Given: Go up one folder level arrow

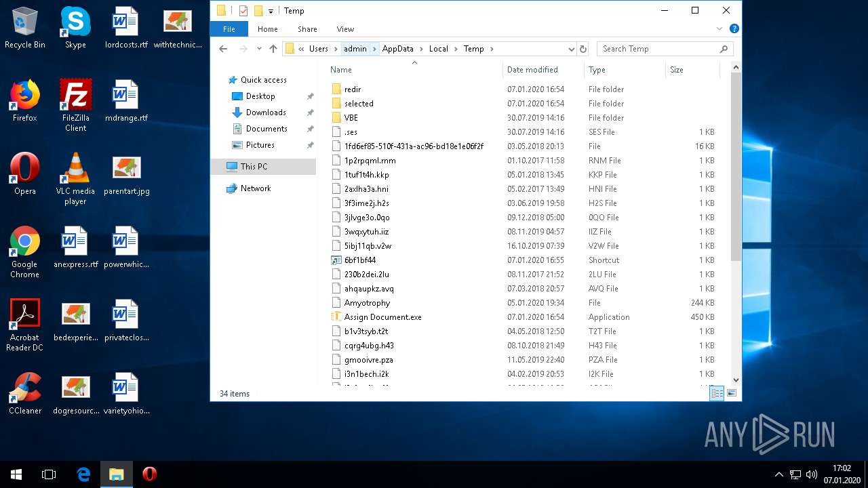Looking at the screenshot, I should click(x=273, y=49).
